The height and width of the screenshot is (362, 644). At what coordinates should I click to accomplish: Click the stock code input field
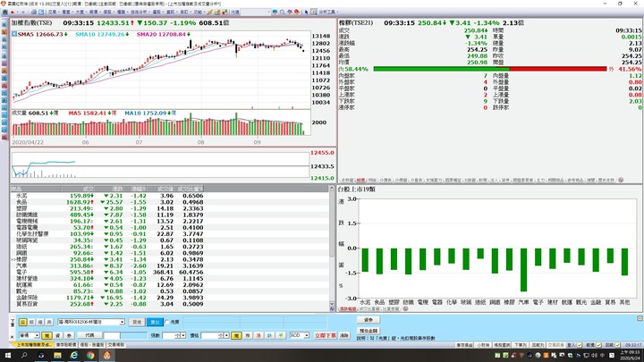click(112, 336)
